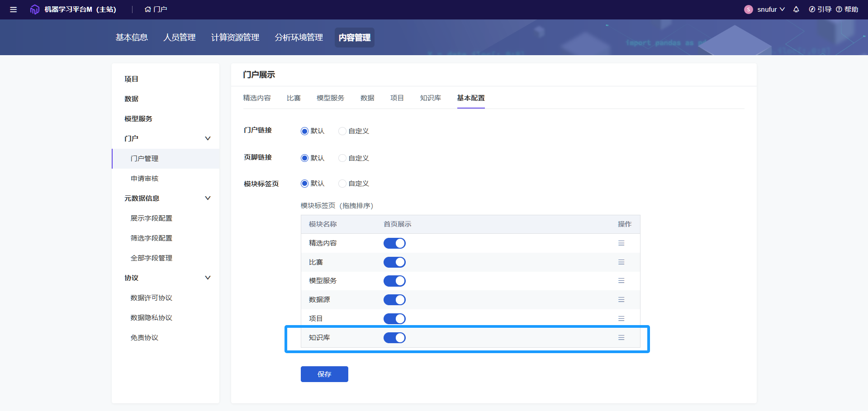Open 申请审核 in sidebar
The height and width of the screenshot is (411, 868).
pyautogui.click(x=144, y=179)
